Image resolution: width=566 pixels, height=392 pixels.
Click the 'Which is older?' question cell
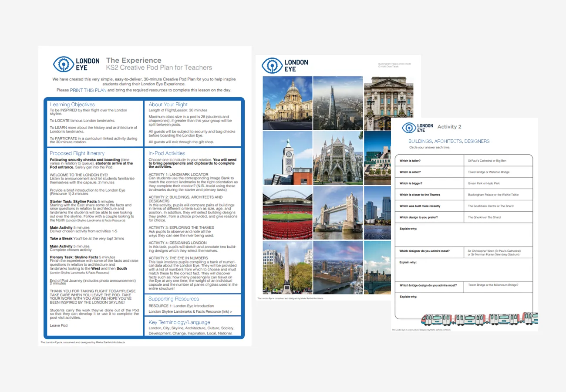tap(429, 172)
